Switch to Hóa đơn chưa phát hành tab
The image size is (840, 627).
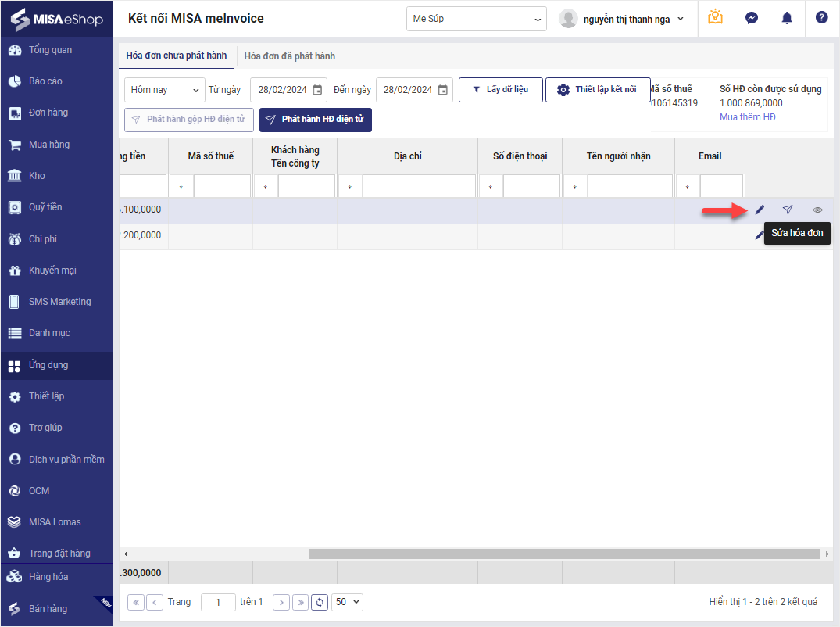(x=177, y=56)
